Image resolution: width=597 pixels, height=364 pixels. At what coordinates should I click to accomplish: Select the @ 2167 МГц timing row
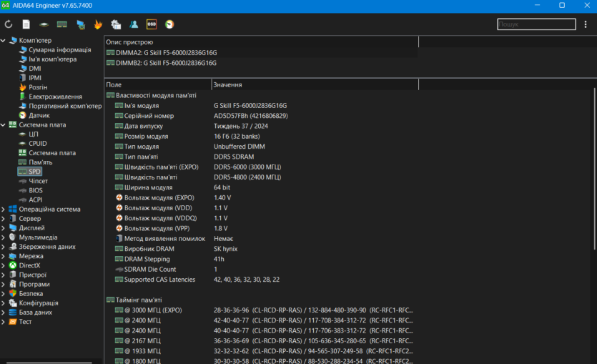261,341
